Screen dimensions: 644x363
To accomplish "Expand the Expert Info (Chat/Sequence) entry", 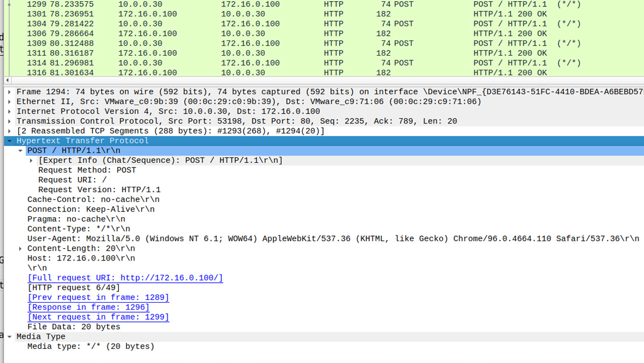I will pyautogui.click(x=32, y=160).
